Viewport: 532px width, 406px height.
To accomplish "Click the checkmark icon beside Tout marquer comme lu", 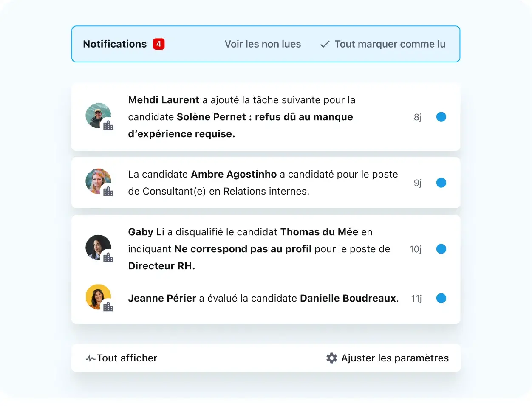I will [325, 44].
